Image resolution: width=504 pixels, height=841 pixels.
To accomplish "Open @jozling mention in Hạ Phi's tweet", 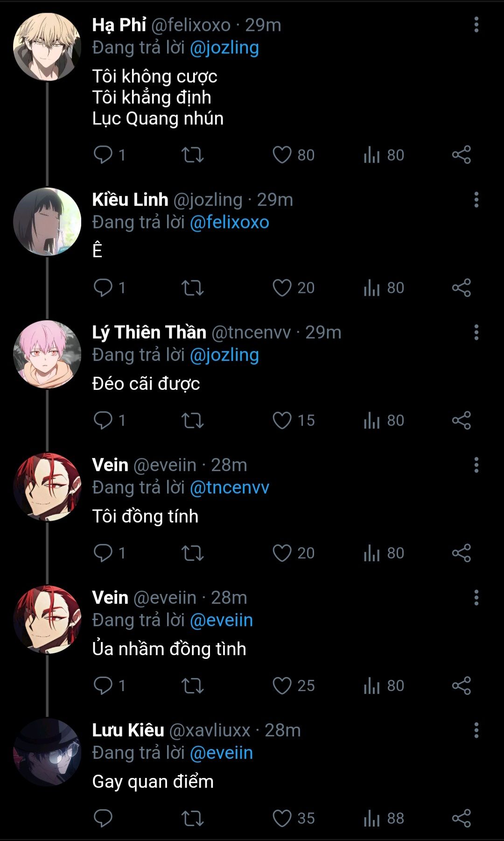I will (x=224, y=48).
